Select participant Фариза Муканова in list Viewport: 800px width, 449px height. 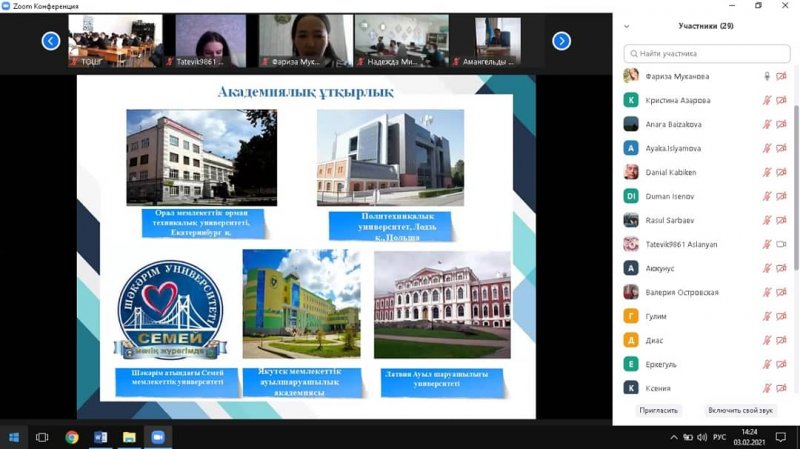tap(707, 76)
